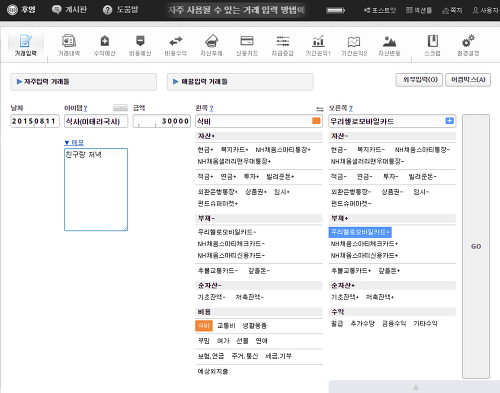500x393 pixels.
Task: Select the 생활용품 expense category
Action: [x=254, y=326]
